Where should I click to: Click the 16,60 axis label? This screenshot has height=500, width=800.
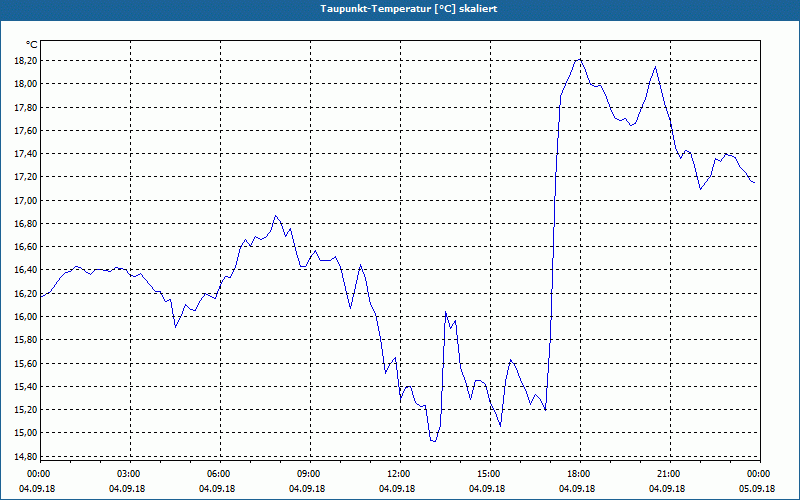[28, 247]
